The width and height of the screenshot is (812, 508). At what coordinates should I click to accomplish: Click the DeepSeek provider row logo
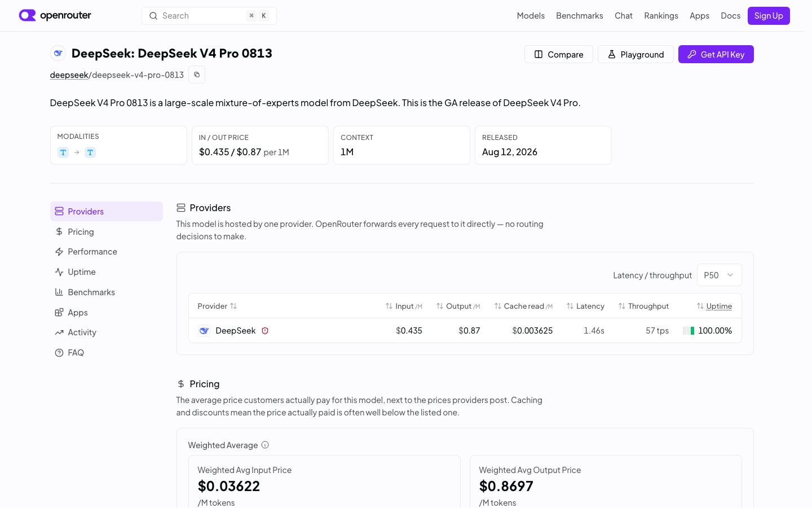coord(204,331)
